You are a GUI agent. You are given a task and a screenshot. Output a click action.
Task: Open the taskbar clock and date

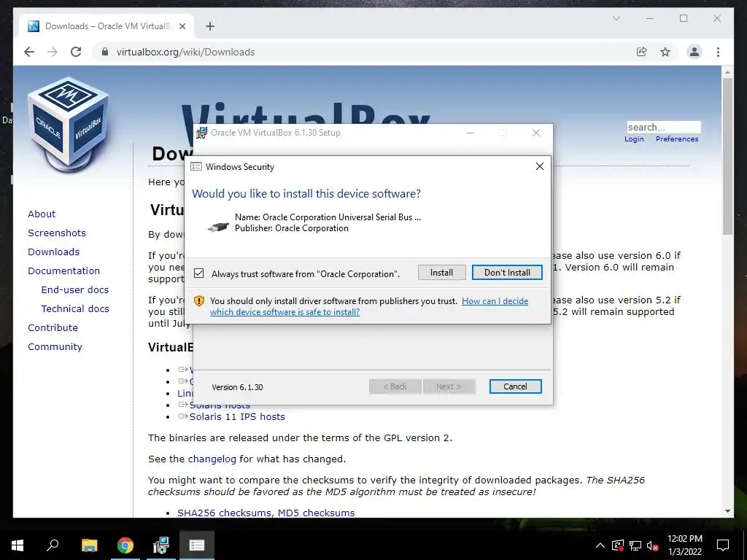coord(684,545)
